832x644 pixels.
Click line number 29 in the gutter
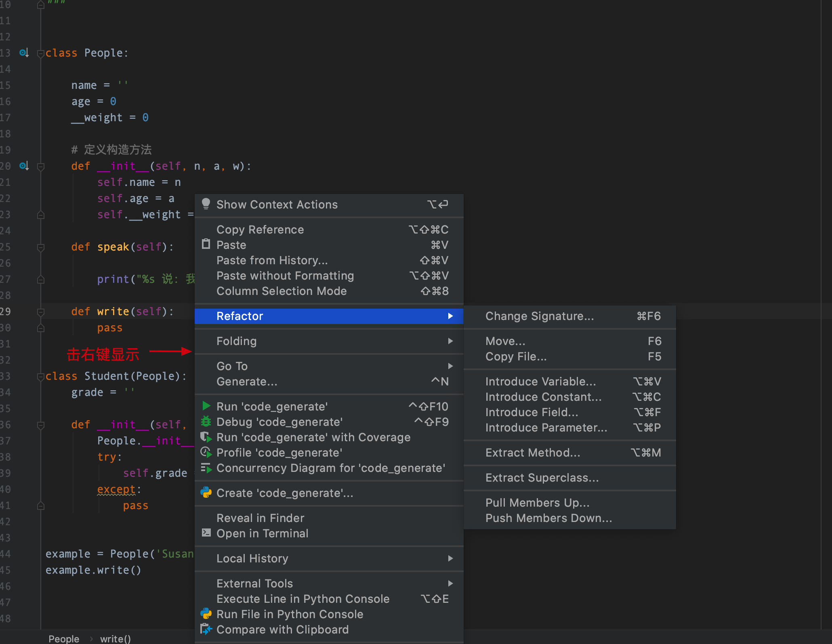point(6,311)
